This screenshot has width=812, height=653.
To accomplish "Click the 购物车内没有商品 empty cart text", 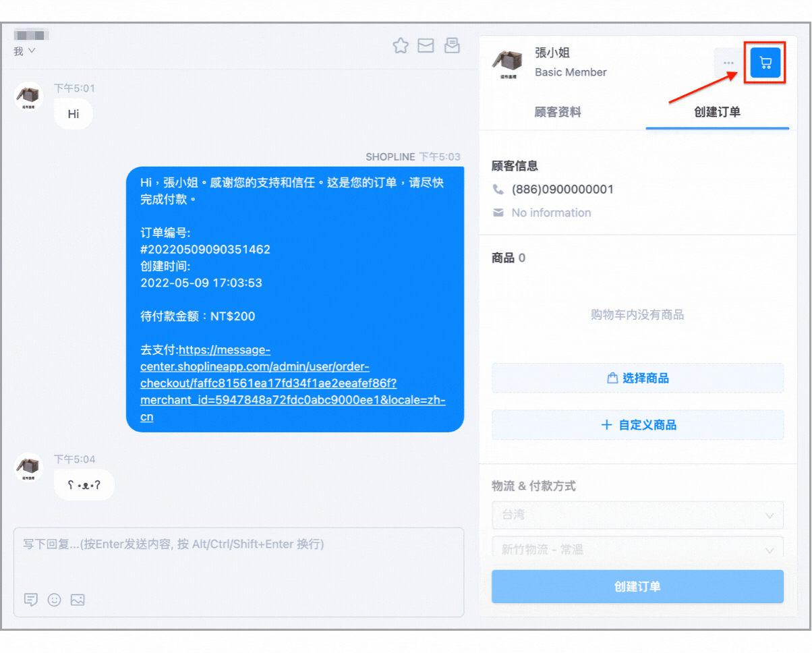I will 637,315.
